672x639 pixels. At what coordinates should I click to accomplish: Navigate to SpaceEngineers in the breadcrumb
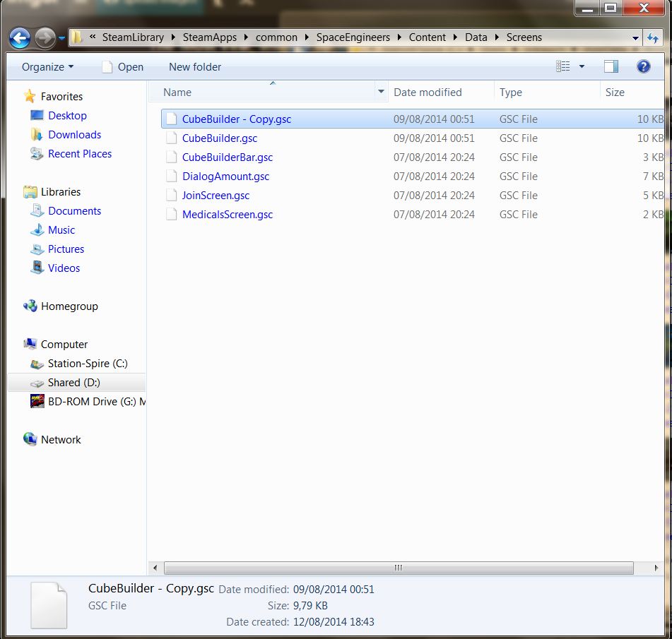click(x=353, y=37)
